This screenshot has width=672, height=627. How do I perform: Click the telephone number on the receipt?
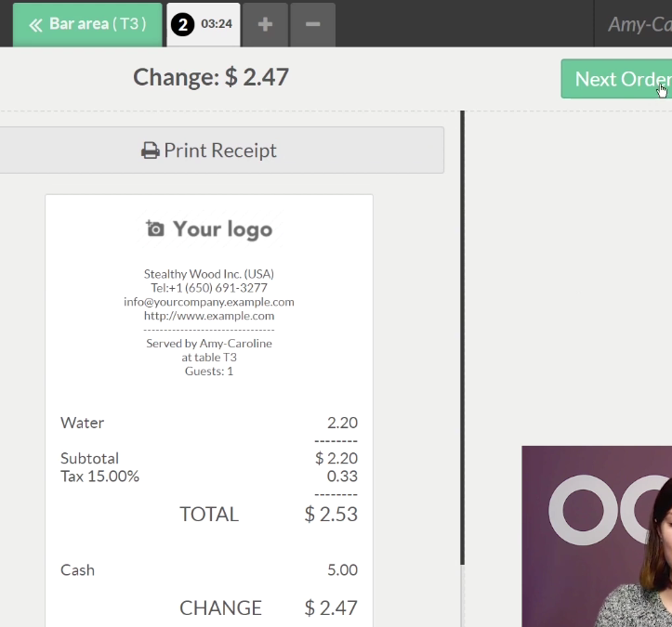pyautogui.click(x=209, y=288)
